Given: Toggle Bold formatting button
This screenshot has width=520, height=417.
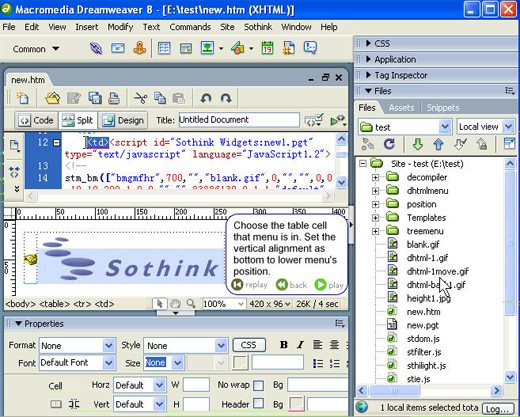Looking at the screenshot, I should coord(284,345).
